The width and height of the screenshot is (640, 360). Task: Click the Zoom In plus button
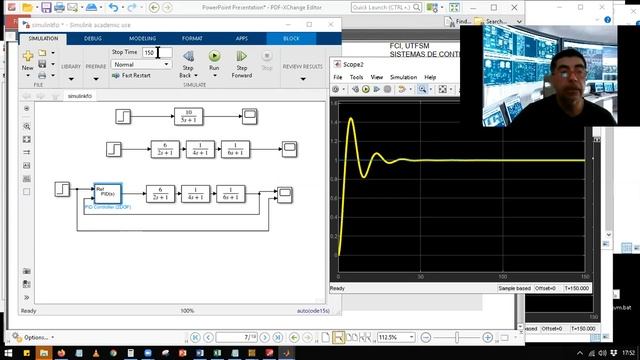tap(487, 338)
